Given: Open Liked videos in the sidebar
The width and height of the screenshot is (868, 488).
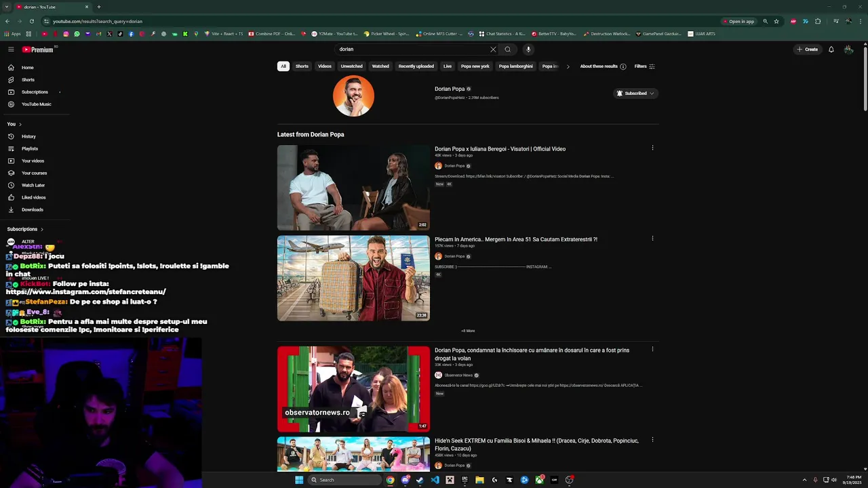Looking at the screenshot, I should point(33,198).
